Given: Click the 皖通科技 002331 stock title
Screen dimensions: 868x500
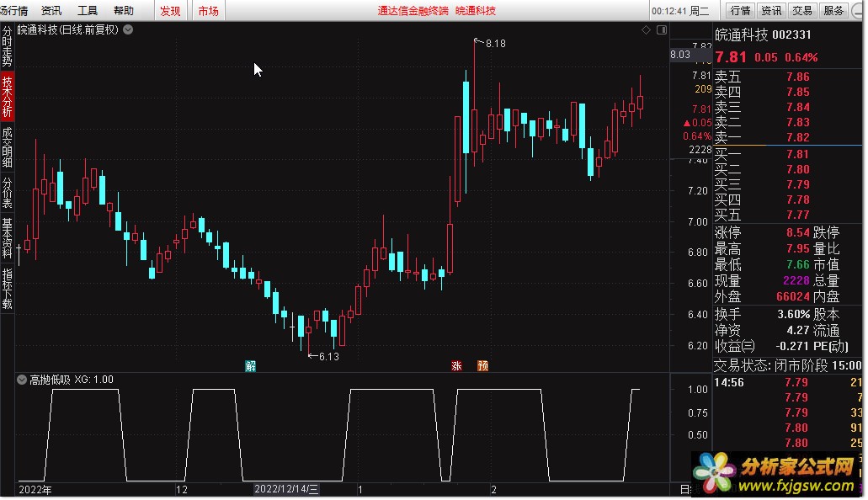Looking at the screenshot, I should [763, 35].
